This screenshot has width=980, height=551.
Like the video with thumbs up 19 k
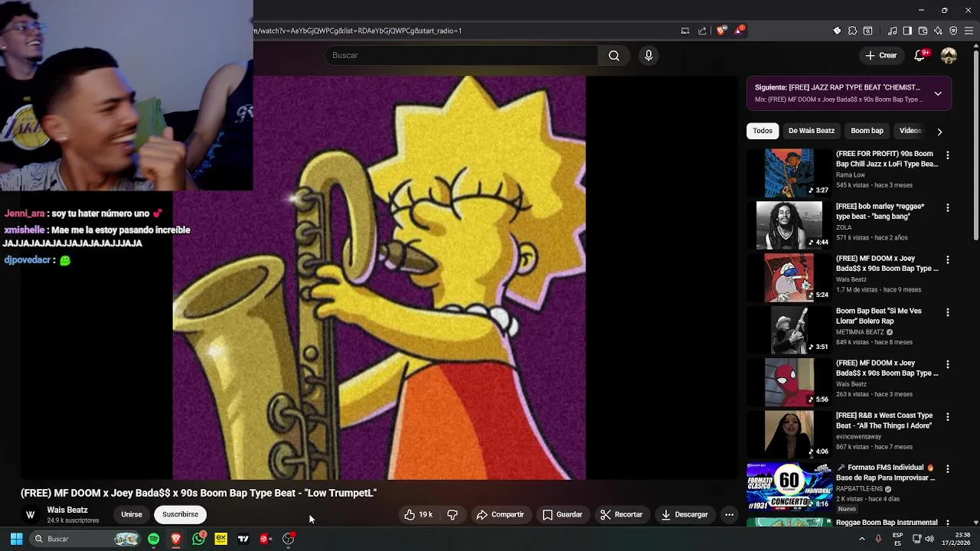pos(419,514)
